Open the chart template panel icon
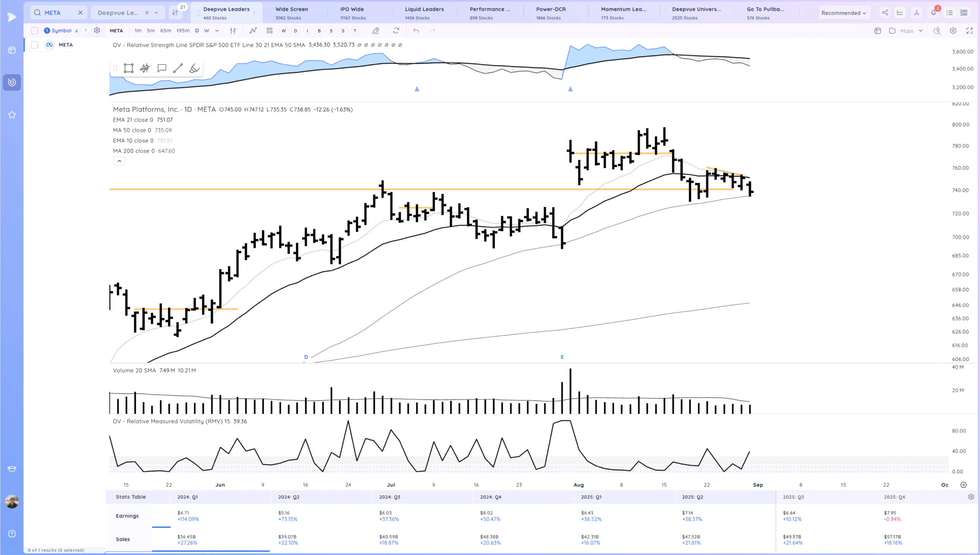 pyautogui.click(x=878, y=31)
